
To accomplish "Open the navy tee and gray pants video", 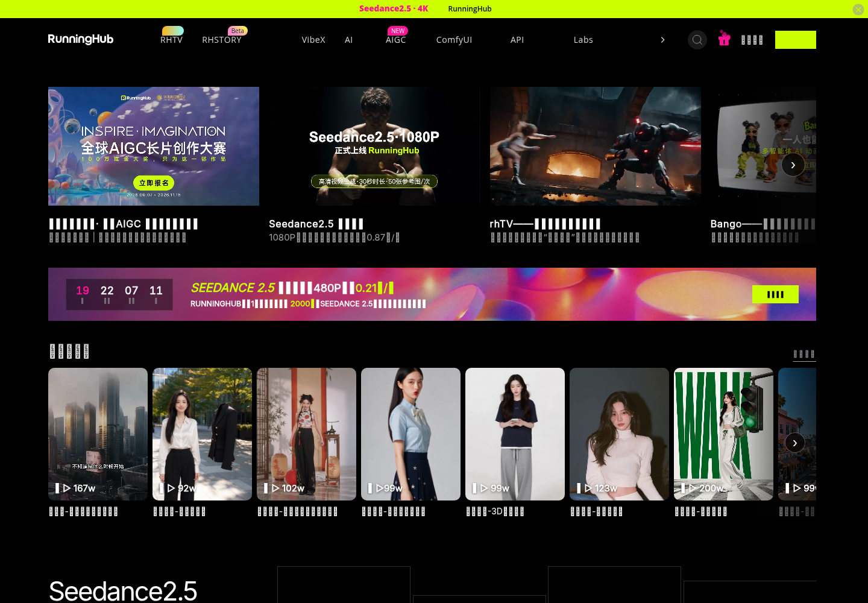I will [x=515, y=434].
